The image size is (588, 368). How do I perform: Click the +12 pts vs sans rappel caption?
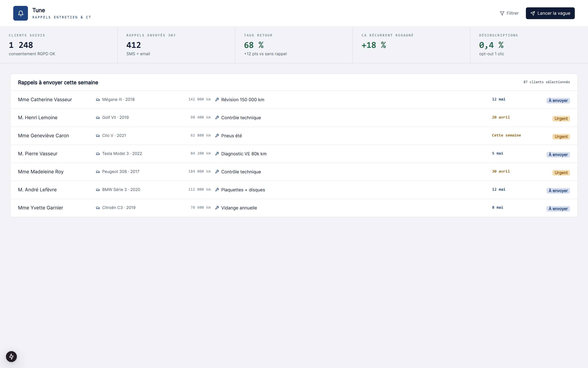265,54
